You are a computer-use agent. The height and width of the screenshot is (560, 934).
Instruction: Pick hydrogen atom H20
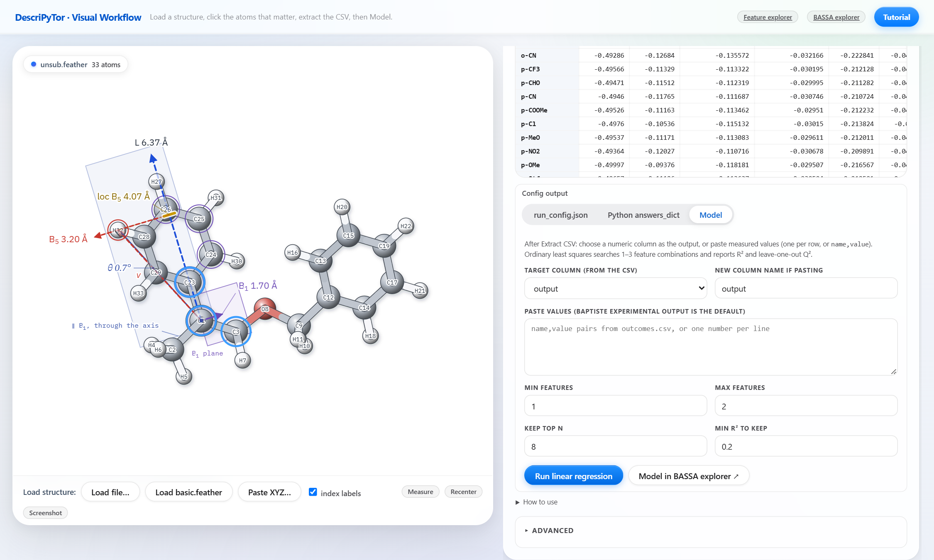[x=342, y=207]
